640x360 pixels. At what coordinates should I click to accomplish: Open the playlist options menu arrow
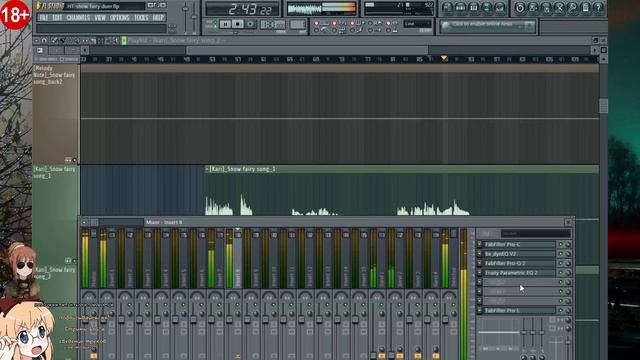tap(37, 40)
